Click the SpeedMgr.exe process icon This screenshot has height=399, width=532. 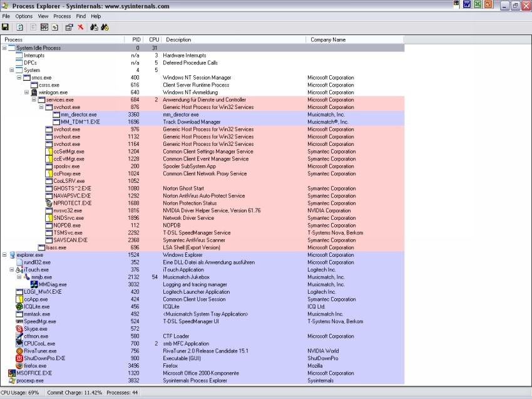tap(19, 321)
